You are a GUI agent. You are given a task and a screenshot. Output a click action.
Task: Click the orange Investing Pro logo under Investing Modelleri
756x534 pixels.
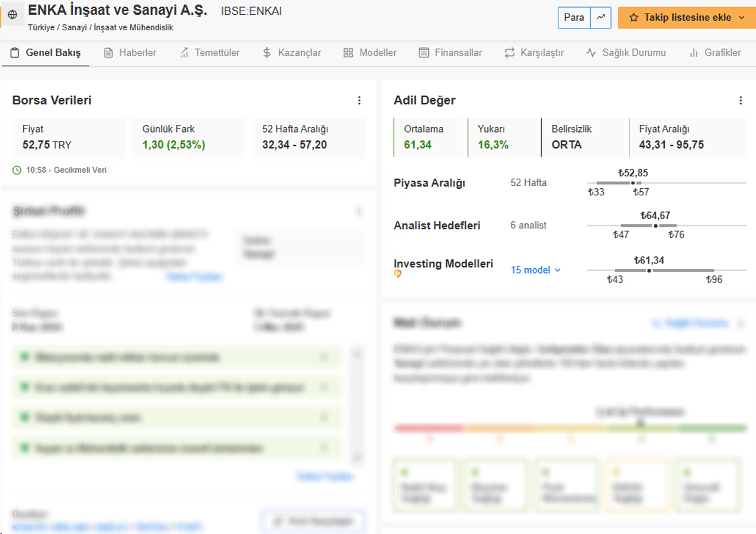pos(398,274)
